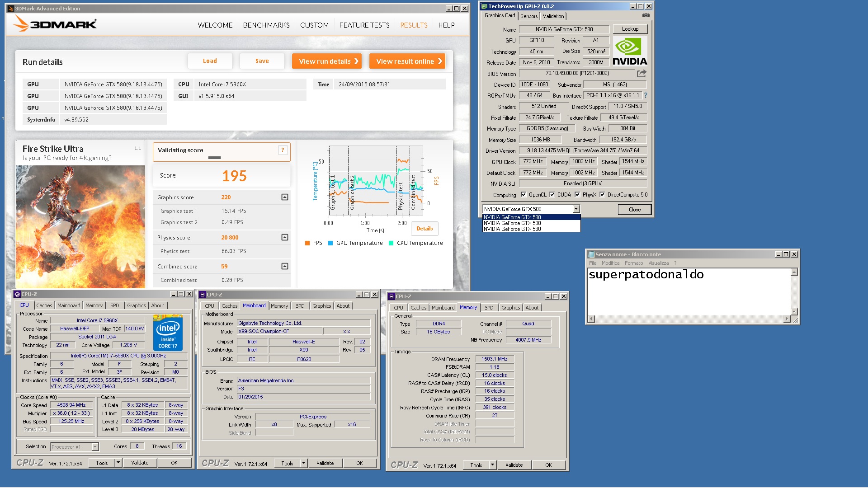This screenshot has width=868, height=488.
Task: Switch to the Validation tab in GPU-Z
Action: click(x=553, y=16)
